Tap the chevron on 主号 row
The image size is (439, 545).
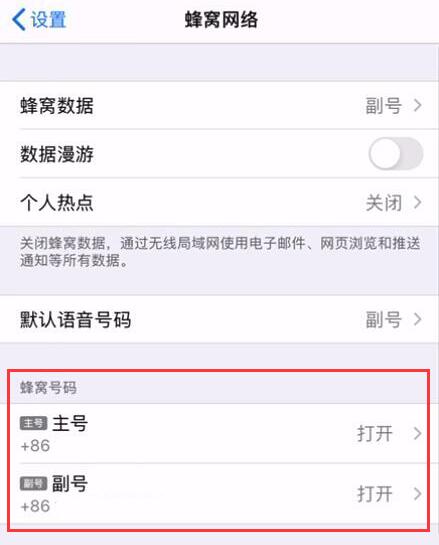click(418, 433)
